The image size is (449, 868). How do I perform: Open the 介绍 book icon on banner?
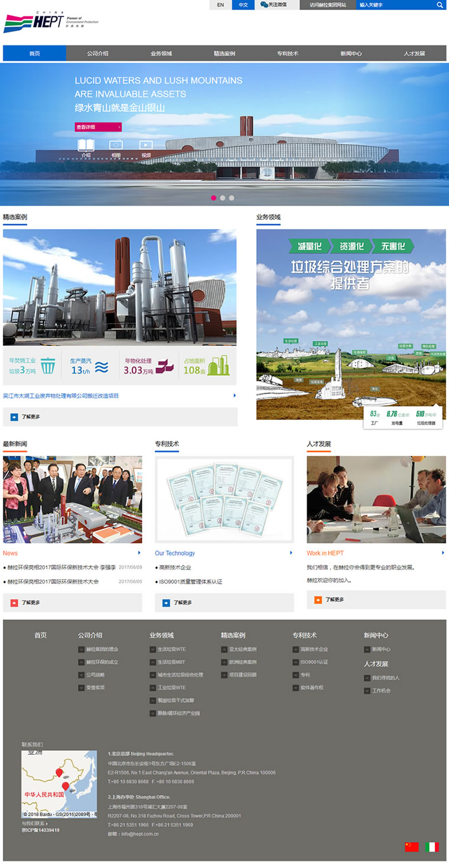point(86,145)
